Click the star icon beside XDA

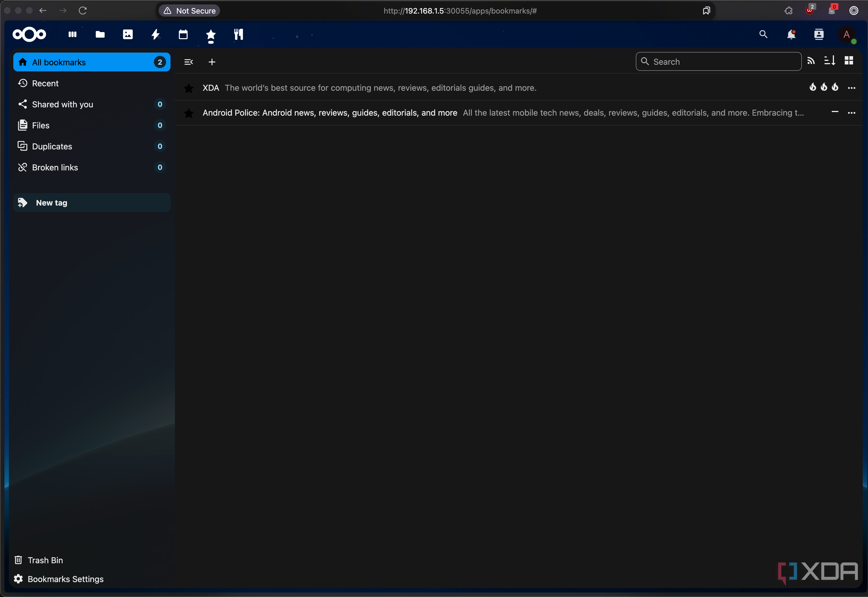tap(188, 88)
